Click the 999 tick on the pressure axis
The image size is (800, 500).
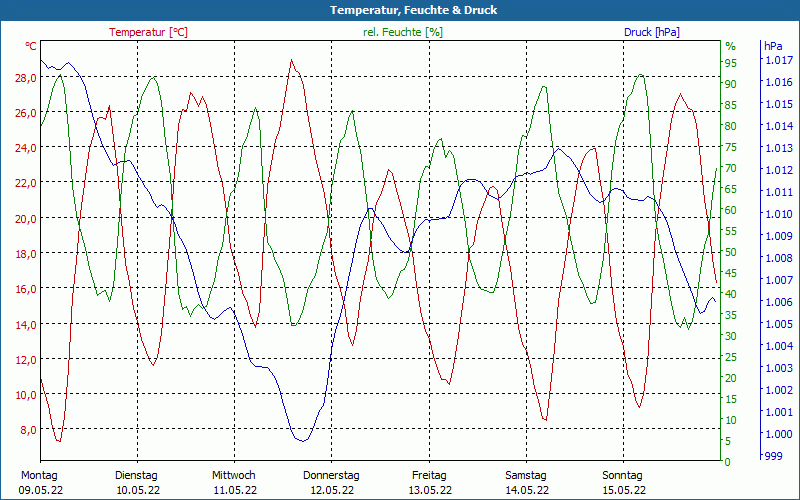775,456
